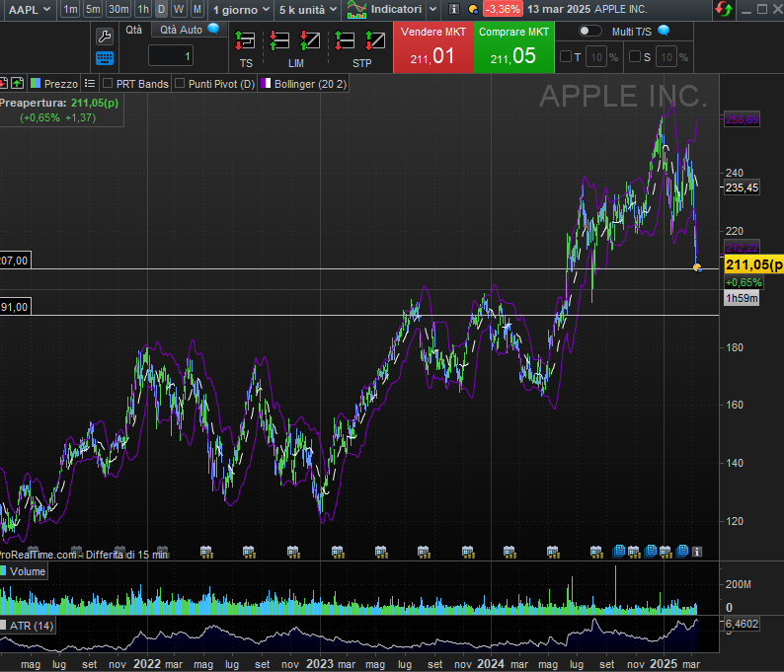This screenshot has height=672, width=784.
Task: Enable the S stop checkbox
Action: point(635,56)
